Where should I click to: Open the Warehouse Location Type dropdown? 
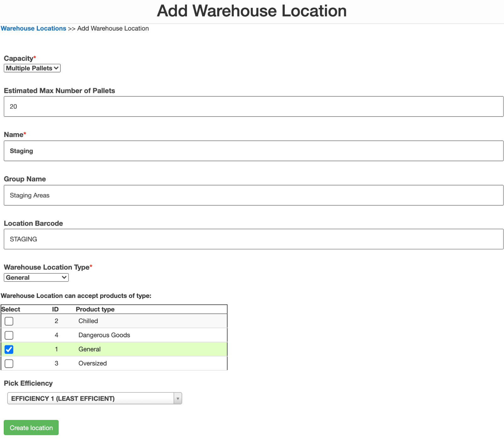[x=36, y=277]
